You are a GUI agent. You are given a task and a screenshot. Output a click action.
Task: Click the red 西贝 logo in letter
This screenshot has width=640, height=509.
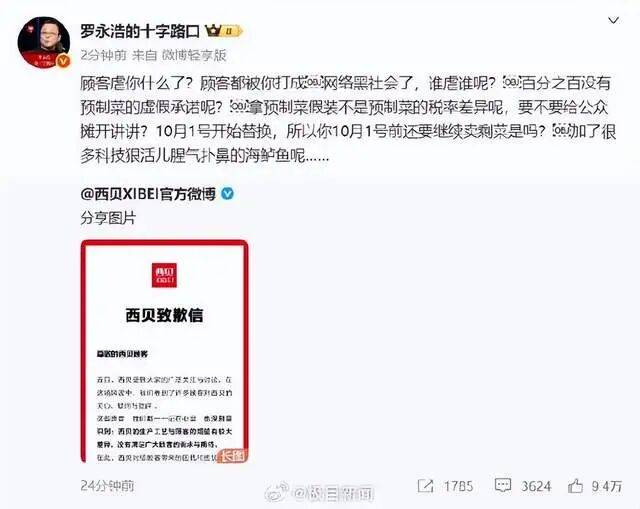click(x=164, y=275)
